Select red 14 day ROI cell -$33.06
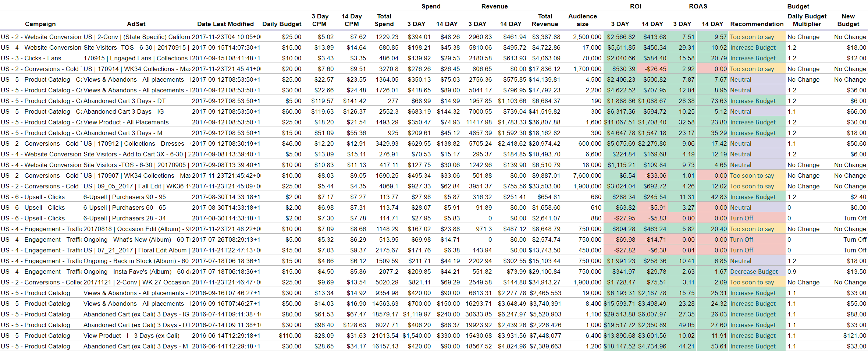Screen dimensions: 868x351 click(x=652, y=175)
